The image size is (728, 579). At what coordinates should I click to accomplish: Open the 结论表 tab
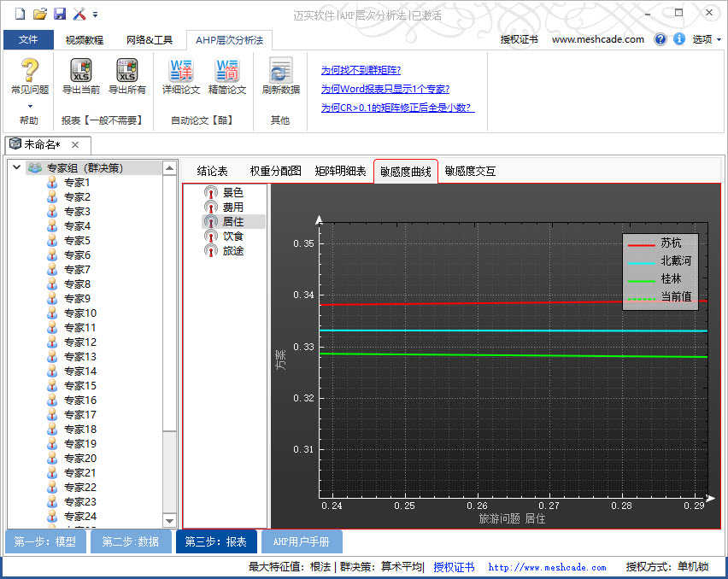[x=212, y=171]
